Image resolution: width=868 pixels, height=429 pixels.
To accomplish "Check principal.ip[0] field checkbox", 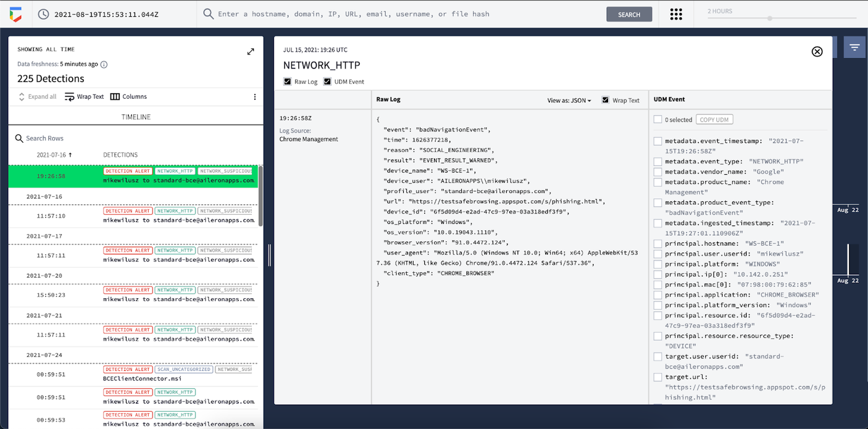I will coord(658,274).
